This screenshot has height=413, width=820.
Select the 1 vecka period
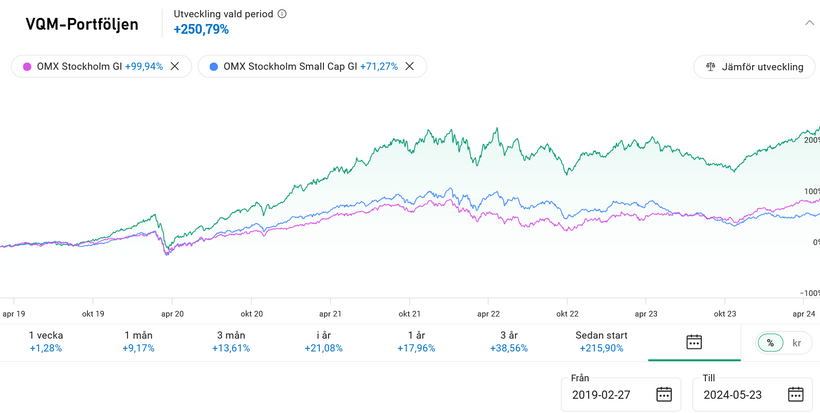[45, 342]
